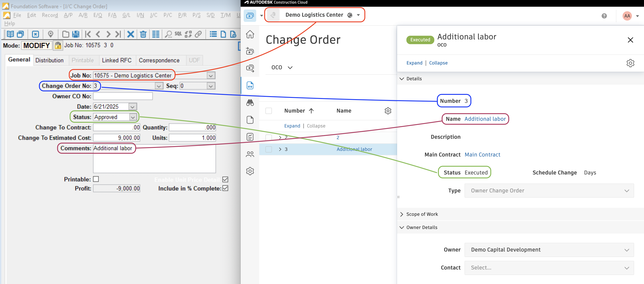644x284 pixels.
Task: Open Additional labor link in table row 3
Action: (x=354, y=149)
